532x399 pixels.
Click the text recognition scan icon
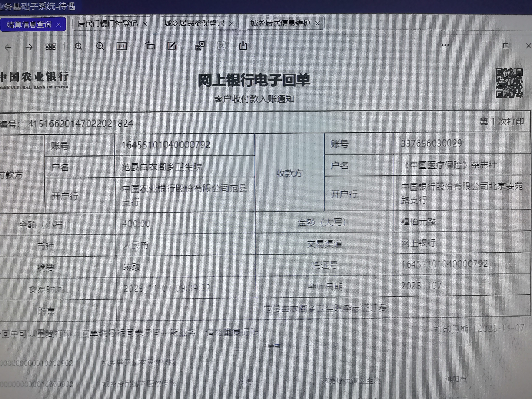(221, 45)
